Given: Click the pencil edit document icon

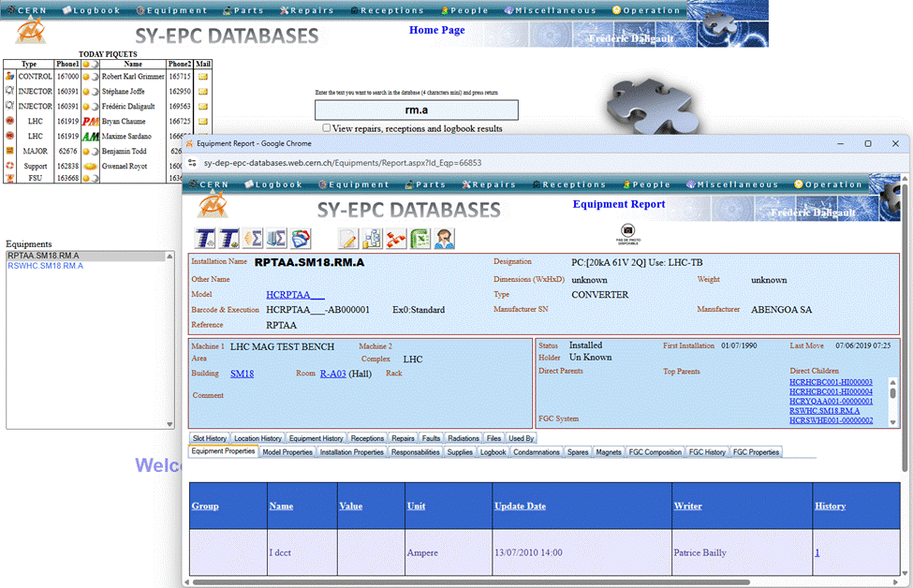Looking at the screenshot, I should tap(347, 239).
